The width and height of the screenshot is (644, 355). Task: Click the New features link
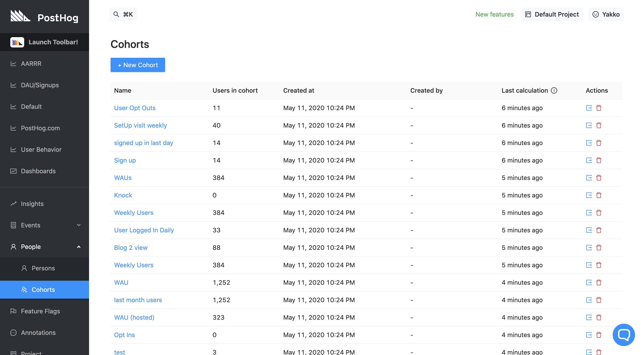[x=494, y=15]
